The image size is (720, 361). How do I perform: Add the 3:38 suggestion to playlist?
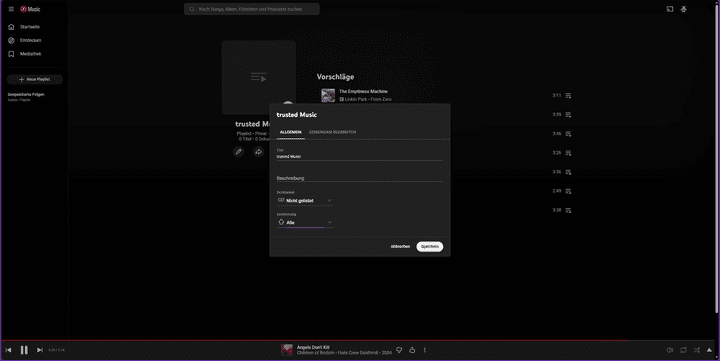(x=568, y=210)
